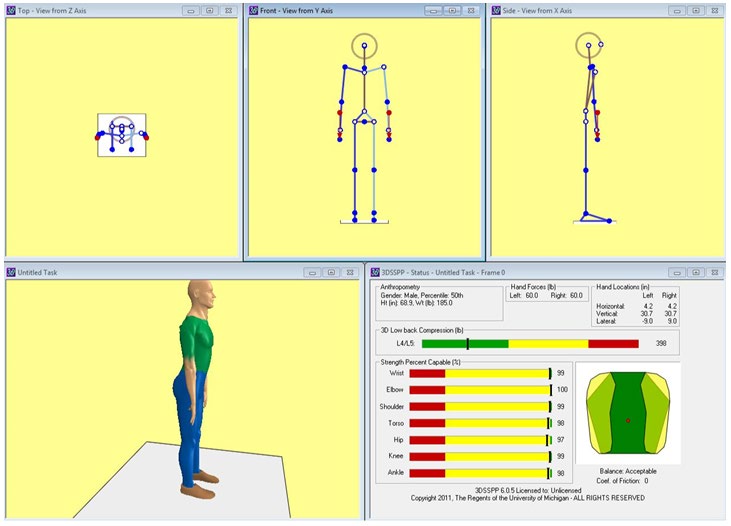
Task: Minimize the 3DSSPP Status window
Action: [677, 272]
